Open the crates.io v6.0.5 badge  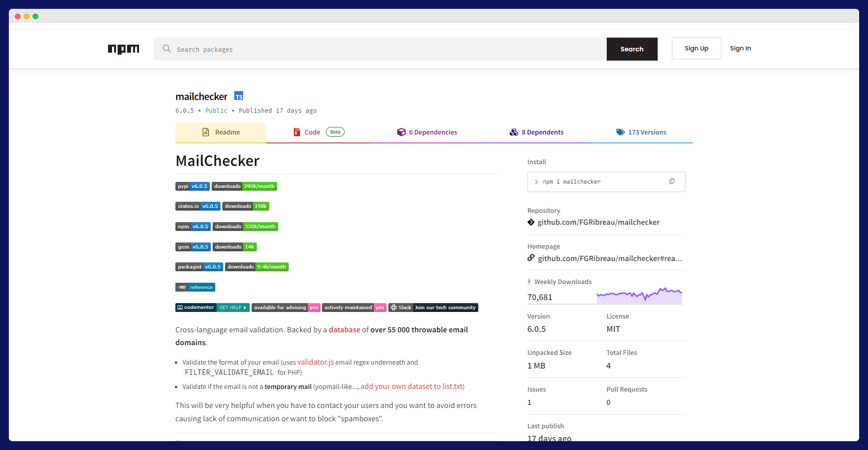coord(198,206)
